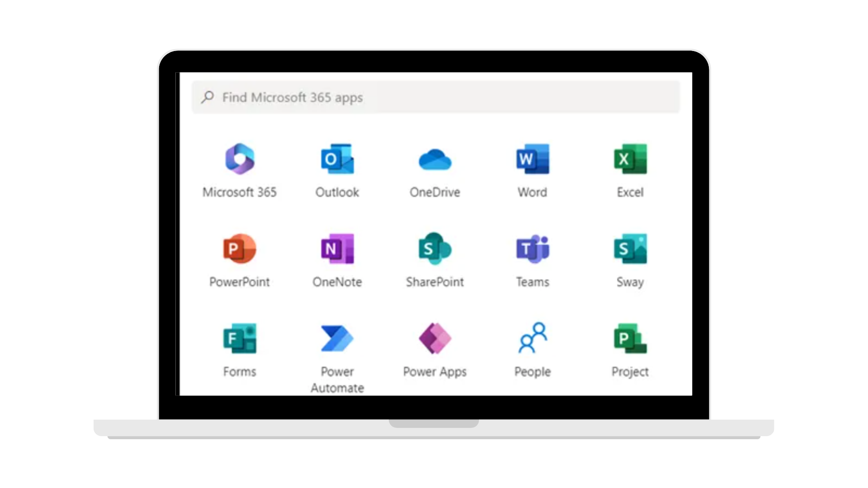Click the "PowerPoint" text label
The height and width of the screenshot is (488, 868).
240,282
